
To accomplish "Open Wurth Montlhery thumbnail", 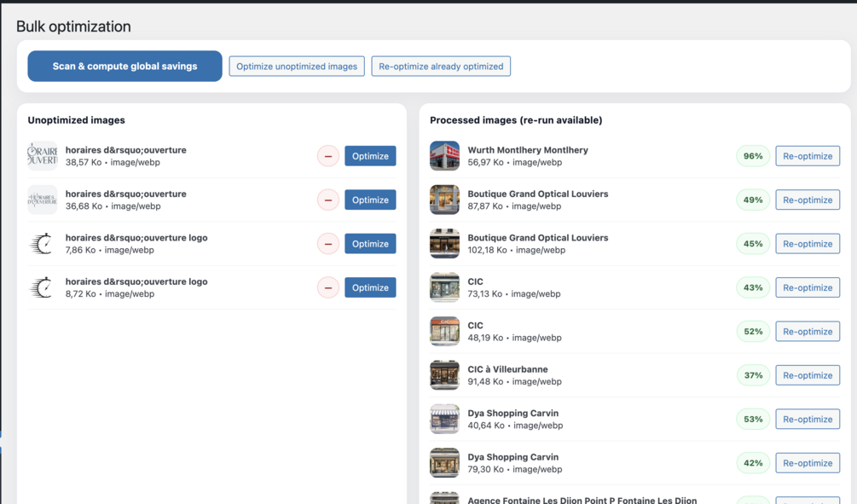I will click(x=444, y=156).
